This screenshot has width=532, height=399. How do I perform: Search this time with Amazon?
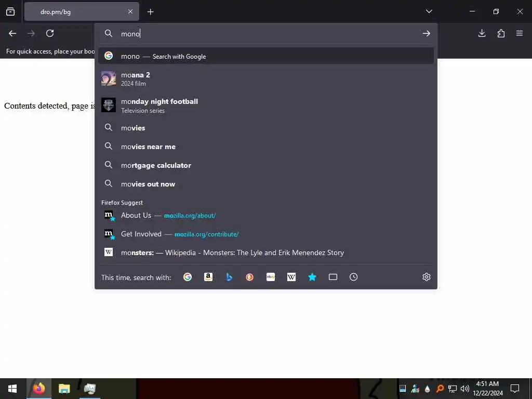pyautogui.click(x=208, y=277)
